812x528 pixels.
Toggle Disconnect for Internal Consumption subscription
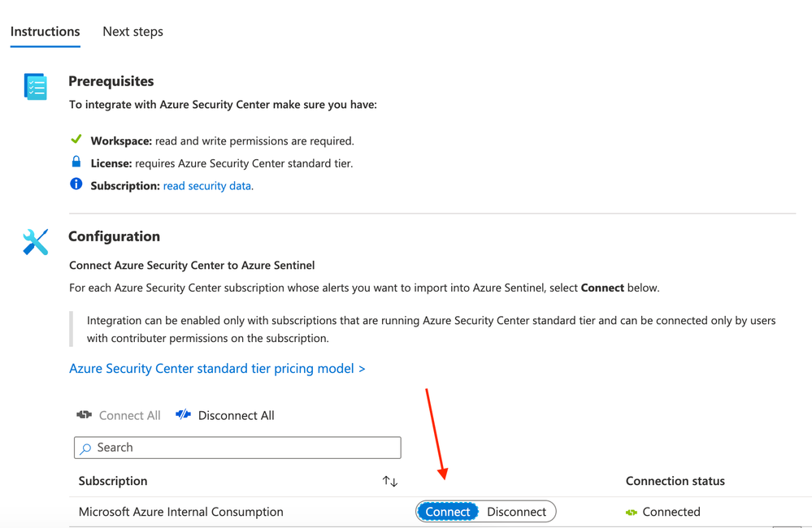pyautogui.click(x=516, y=512)
